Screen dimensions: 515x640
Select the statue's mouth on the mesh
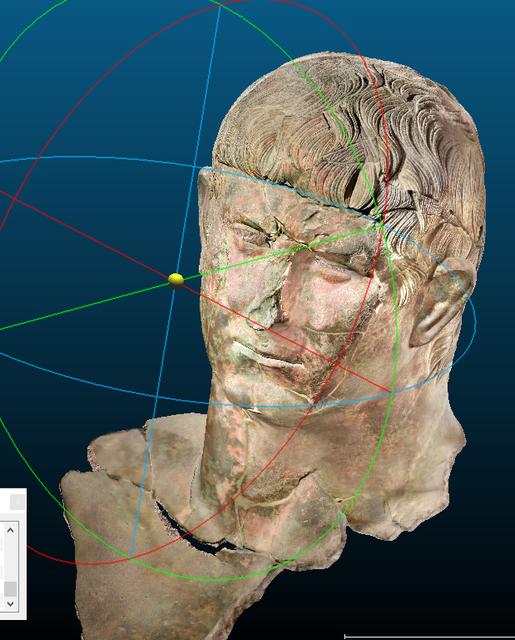(271, 357)
